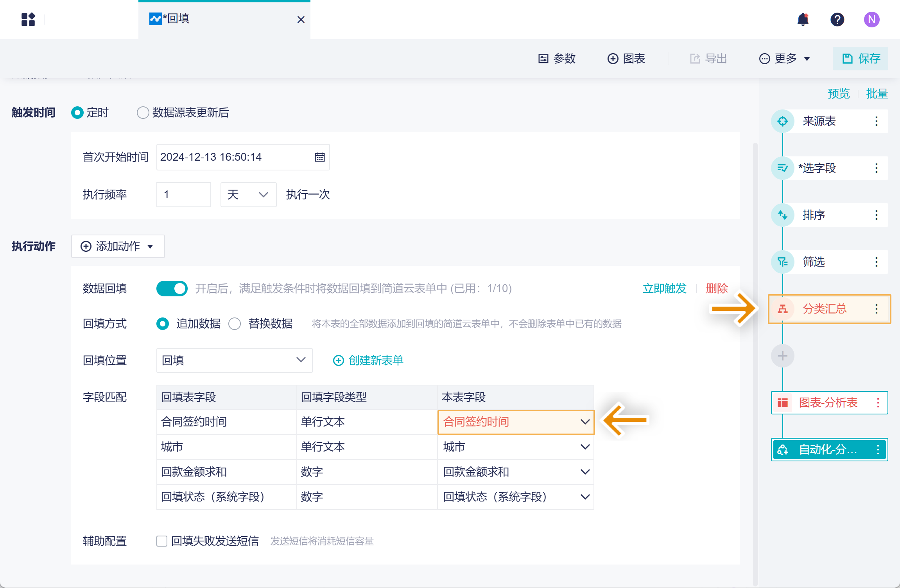Open the app grid home icon

click(28, 19)
